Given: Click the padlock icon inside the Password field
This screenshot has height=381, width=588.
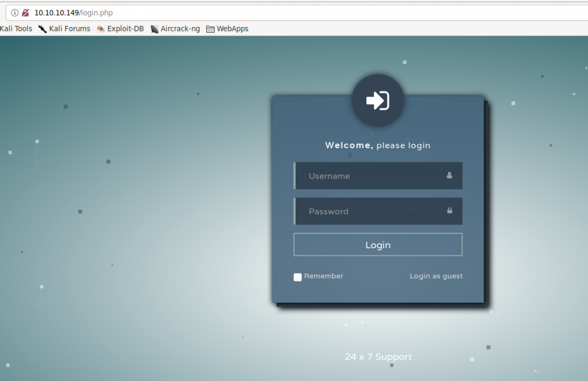Looking at the screenshot, I should pos(450,211).
